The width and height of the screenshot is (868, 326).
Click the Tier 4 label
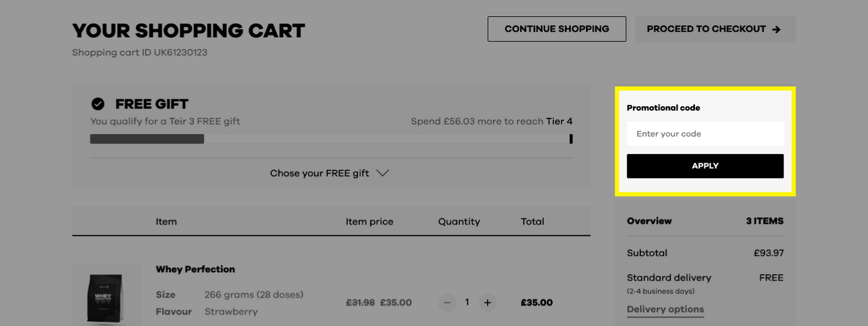pyautogui.click(x=559, y=121)
